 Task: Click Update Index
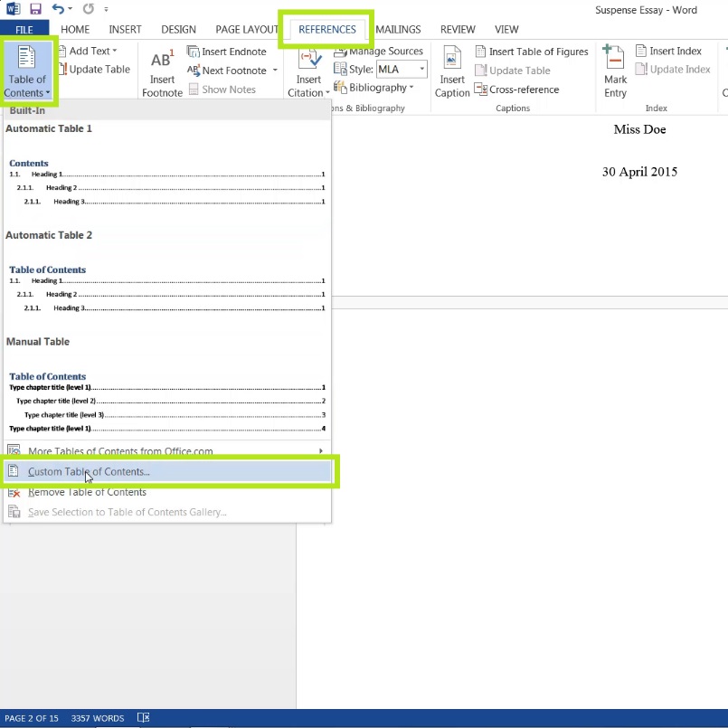[x=673, y=70]
